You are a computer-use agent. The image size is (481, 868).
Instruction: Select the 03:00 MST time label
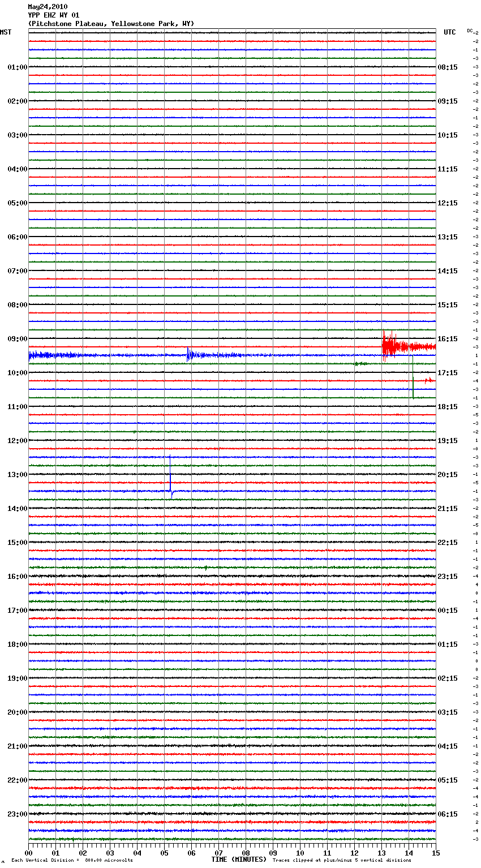(x=18, y=135)
